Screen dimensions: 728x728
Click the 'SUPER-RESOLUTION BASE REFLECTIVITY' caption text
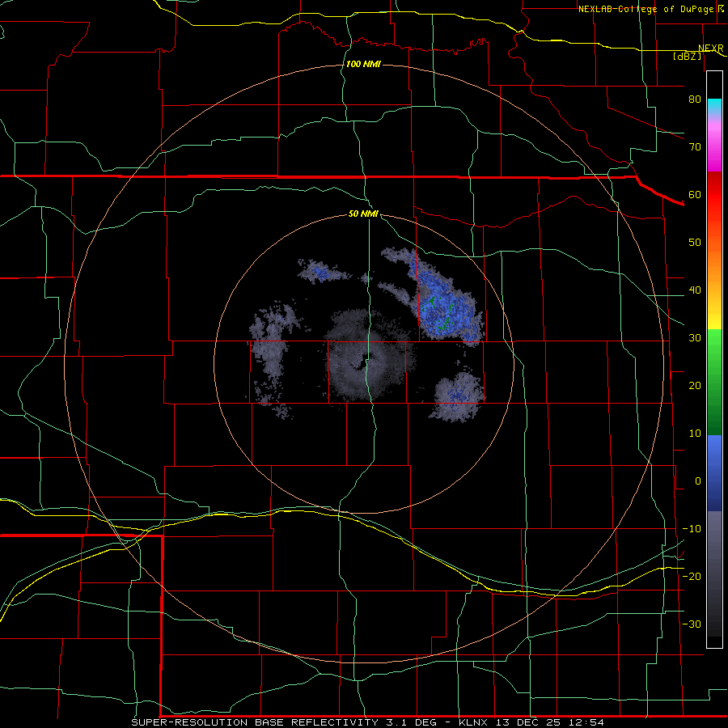[255, 722]
